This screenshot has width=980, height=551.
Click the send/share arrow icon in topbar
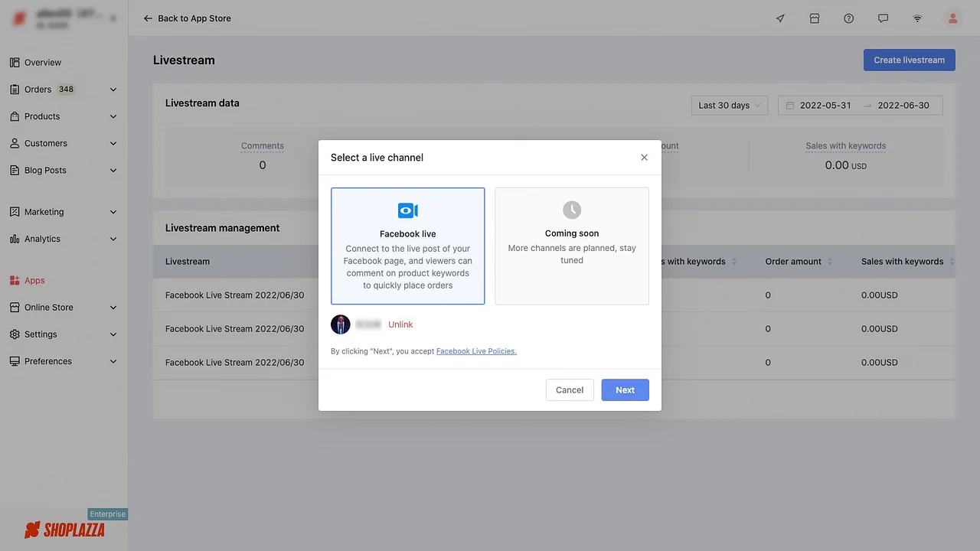point(779,18)
